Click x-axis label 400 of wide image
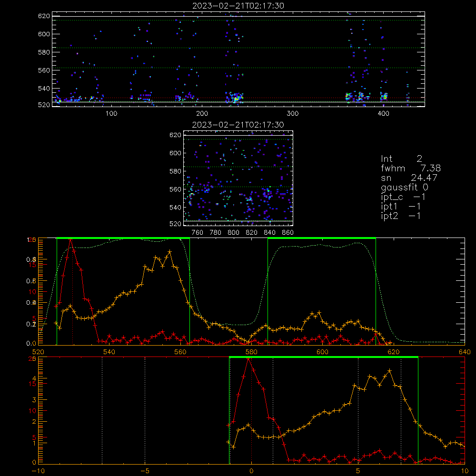Screen dimensions: 476x476 coord(383,114)
